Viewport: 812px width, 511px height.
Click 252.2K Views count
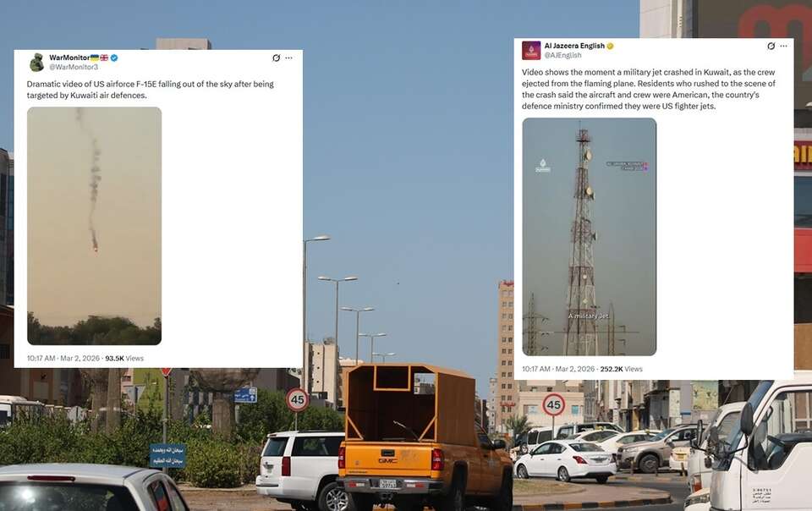[x=622, y=369]
